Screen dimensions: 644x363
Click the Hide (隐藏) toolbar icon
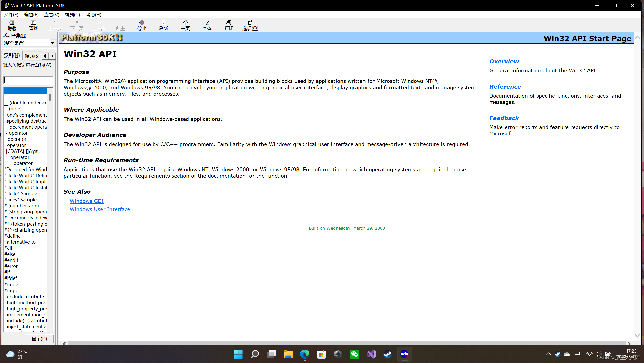pyautogui.click(x=12, y=25)
